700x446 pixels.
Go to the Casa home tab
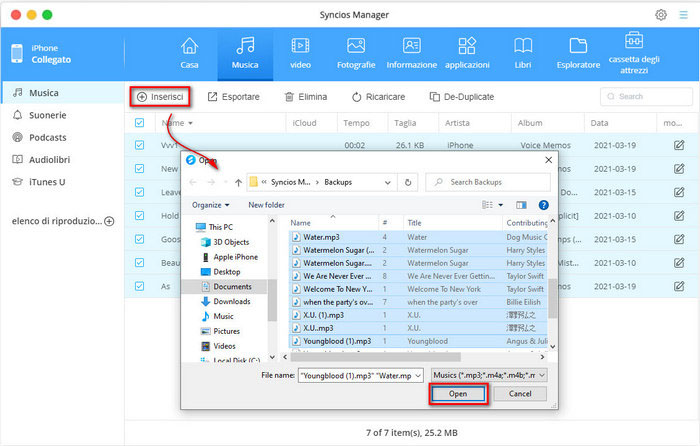189,53
